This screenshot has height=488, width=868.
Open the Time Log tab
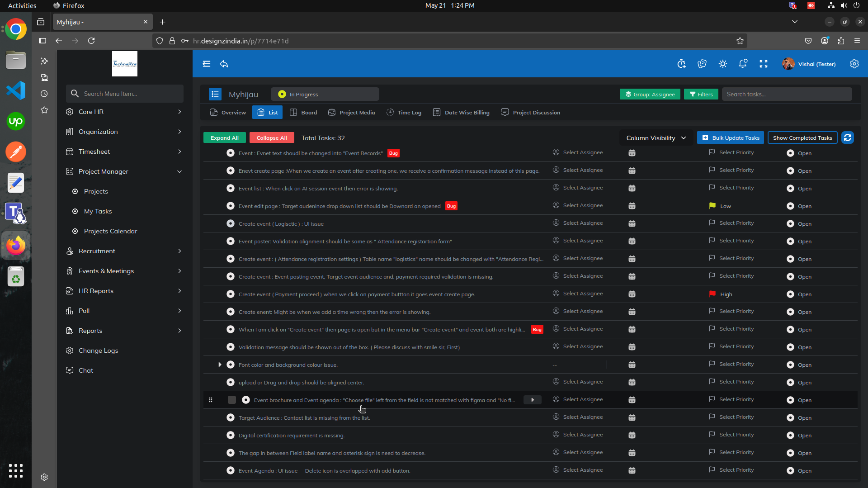pos(404,113)
